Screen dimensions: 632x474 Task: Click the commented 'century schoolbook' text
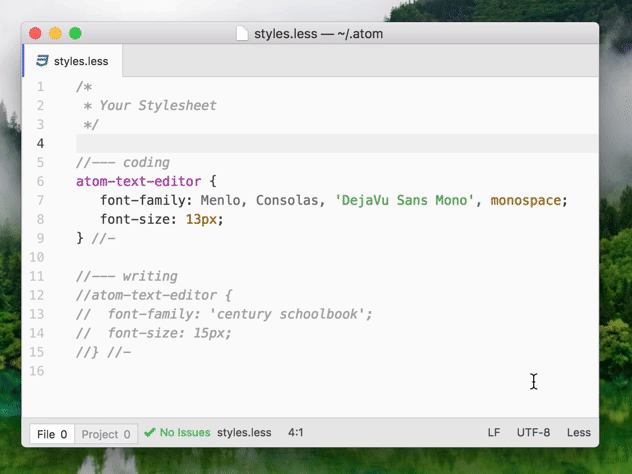(287, 314)
